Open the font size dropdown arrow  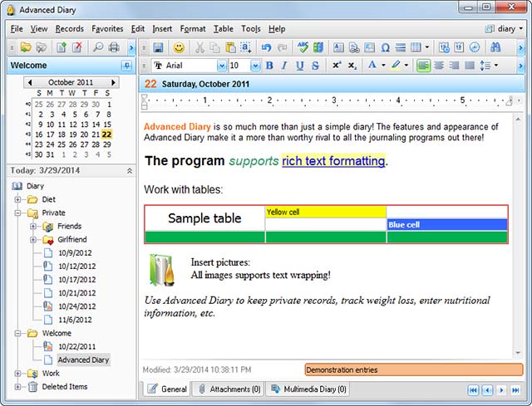[x=255, y=66]
